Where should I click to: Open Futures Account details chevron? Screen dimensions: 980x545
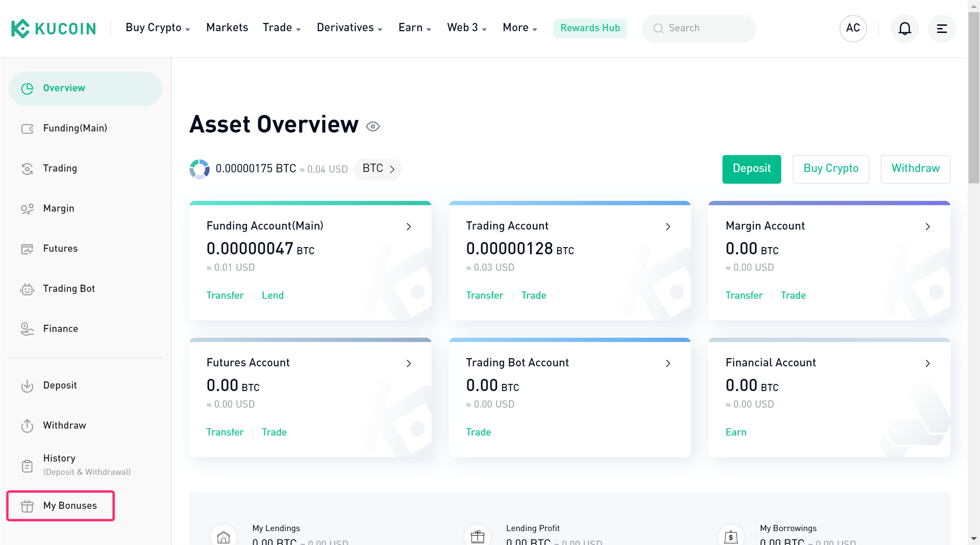[409, 364]
